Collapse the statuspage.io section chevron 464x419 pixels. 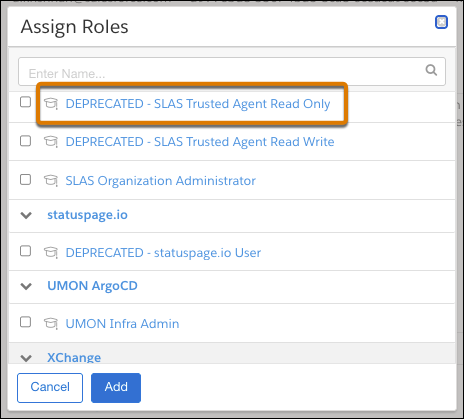(26, 215)
